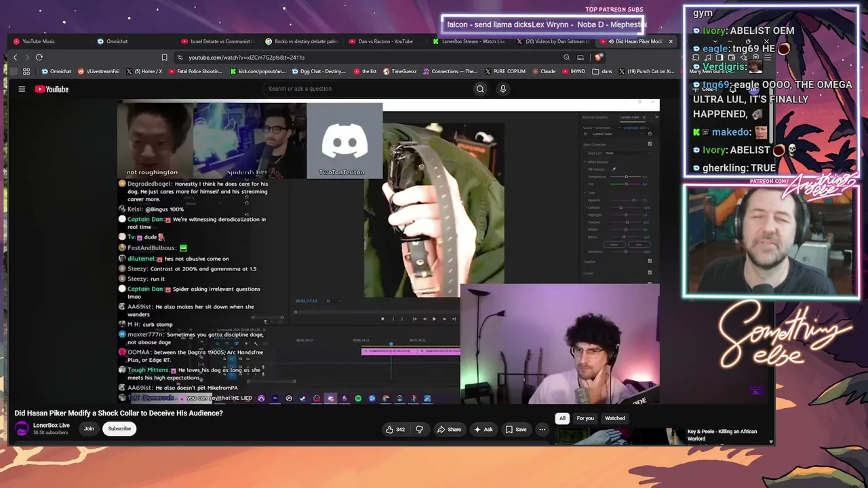
Task: Open the LonerBox Stream tab
Action: point(469,41)
